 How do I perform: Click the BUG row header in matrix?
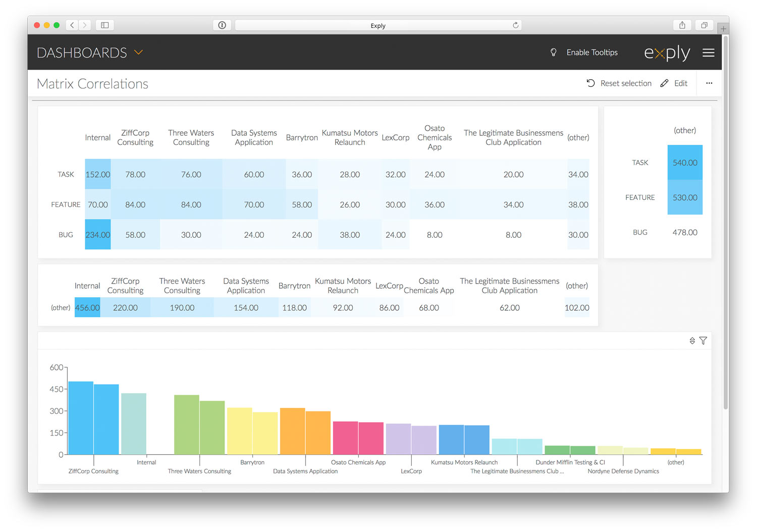66,235
